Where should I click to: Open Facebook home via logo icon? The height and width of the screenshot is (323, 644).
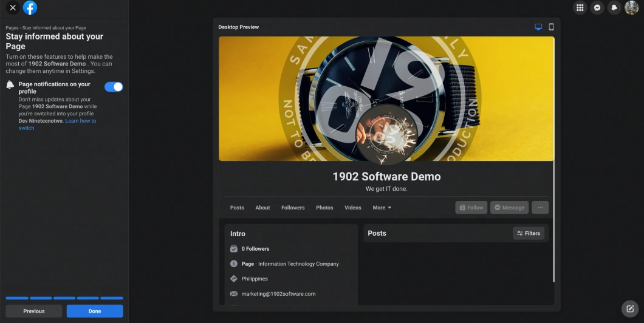point(30,7)
